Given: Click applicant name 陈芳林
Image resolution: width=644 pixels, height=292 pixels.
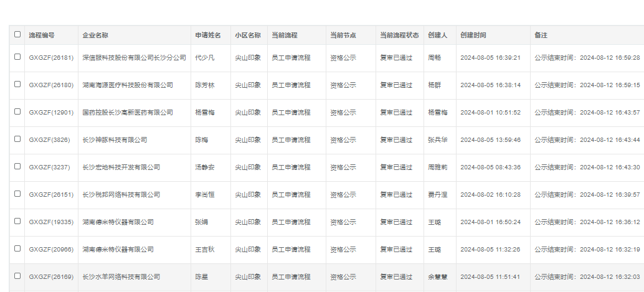Looking at the screenshot, I should (x=204, y=85).
